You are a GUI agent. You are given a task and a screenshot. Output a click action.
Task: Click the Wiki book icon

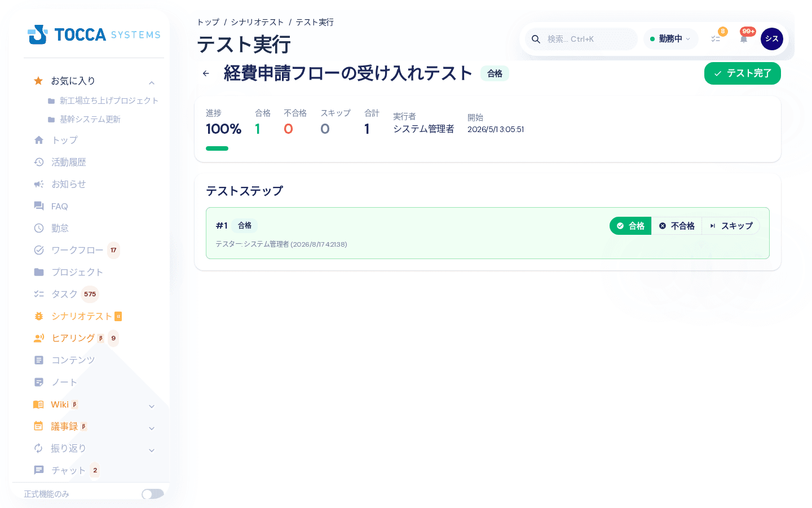tap(38, 404)
